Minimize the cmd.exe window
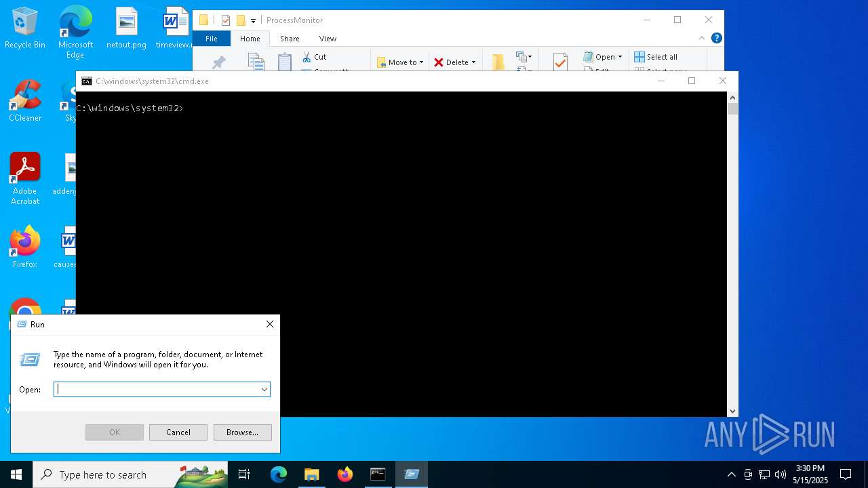The image size is (868, 488). [660, 81]
